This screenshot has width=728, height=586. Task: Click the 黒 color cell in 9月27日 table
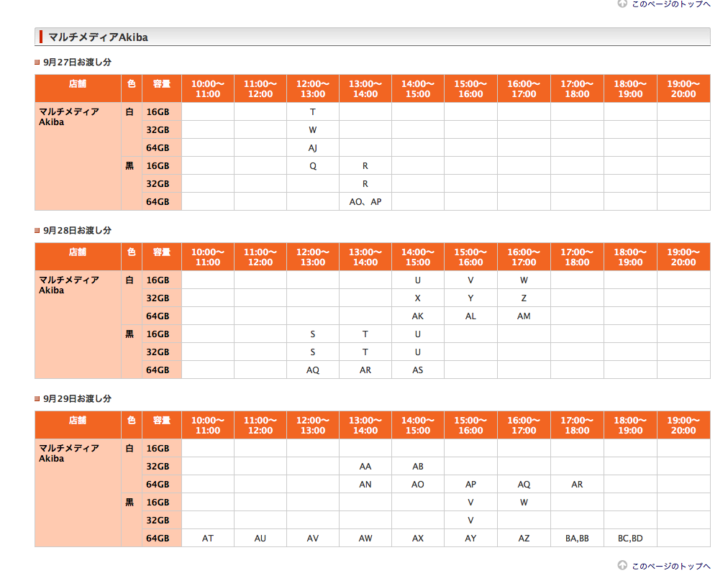(132, 184)
